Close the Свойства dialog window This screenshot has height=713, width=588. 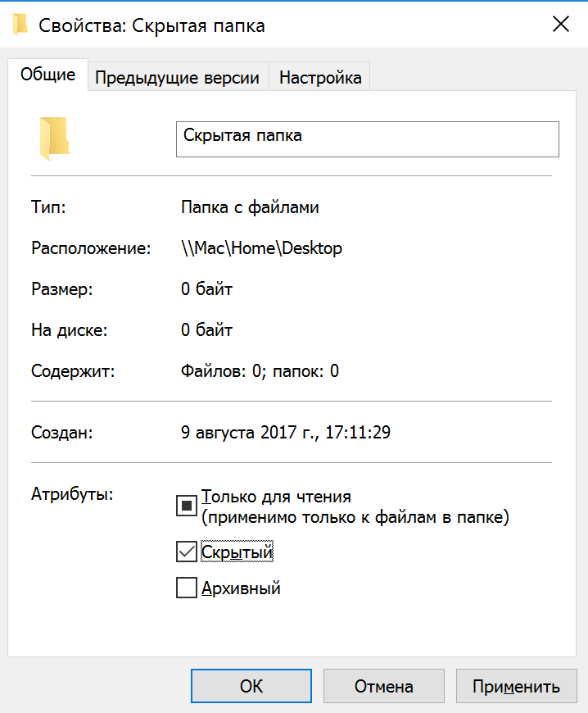click(561, 25)
